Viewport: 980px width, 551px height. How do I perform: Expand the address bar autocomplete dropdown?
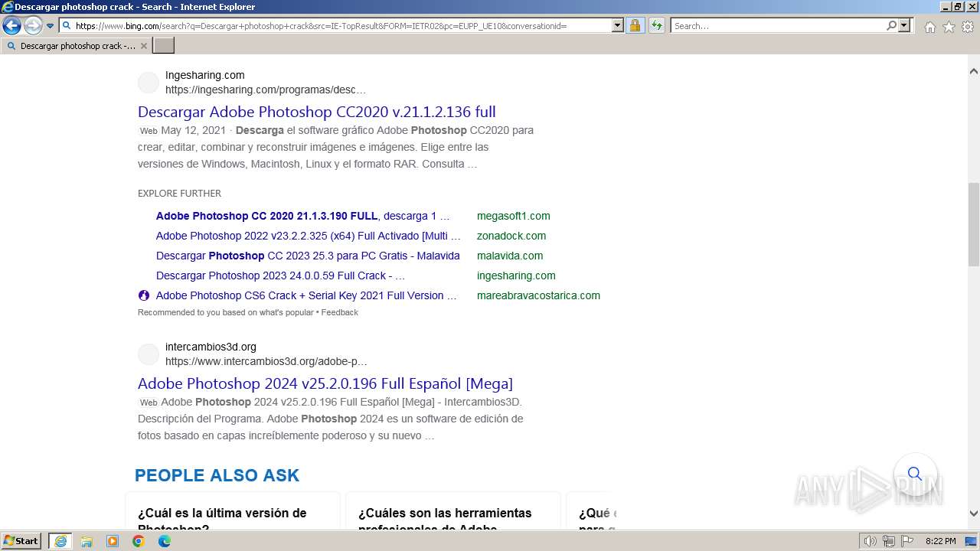618,26
